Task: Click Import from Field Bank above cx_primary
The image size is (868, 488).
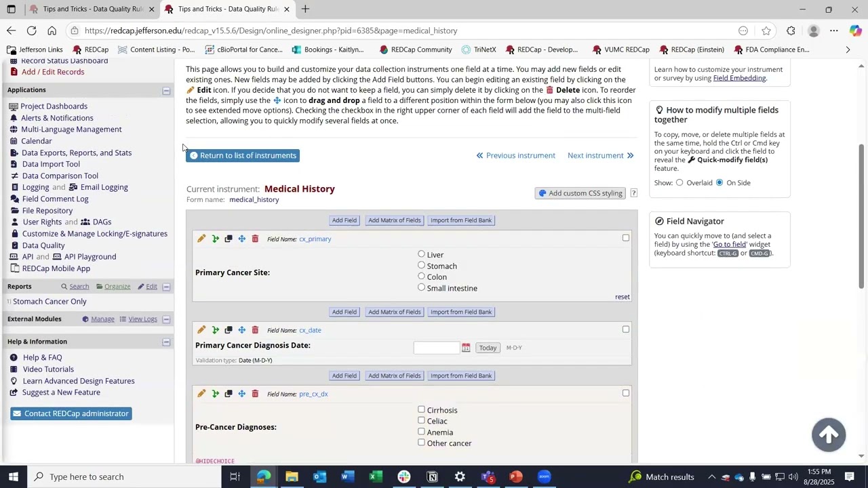Action: click(461, 220)
